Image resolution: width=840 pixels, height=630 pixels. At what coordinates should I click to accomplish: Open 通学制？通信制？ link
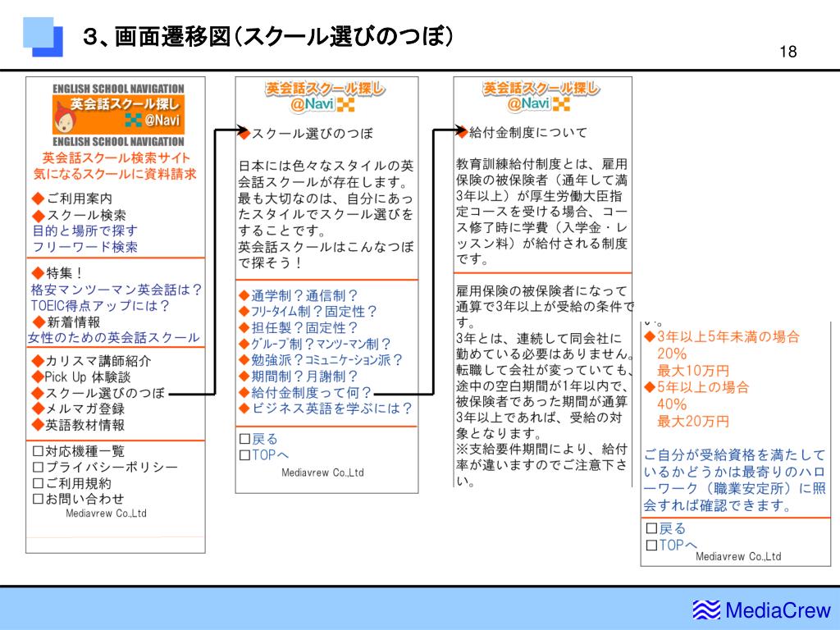tap(305, 295)
